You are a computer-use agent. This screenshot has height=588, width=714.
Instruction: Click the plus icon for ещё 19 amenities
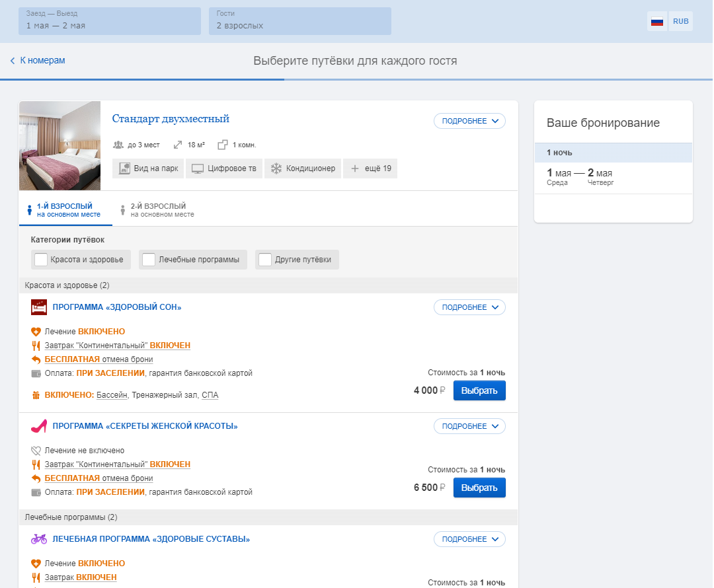pos(355,168)
